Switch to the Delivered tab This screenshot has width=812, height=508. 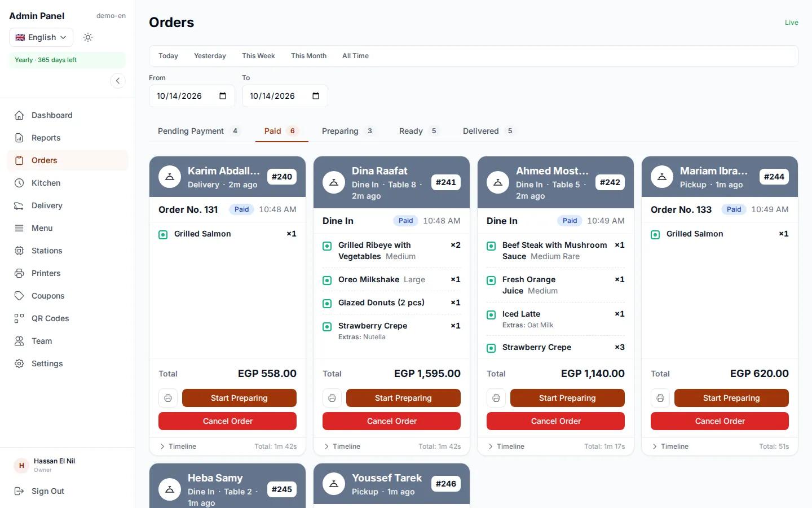coord(488,131)
